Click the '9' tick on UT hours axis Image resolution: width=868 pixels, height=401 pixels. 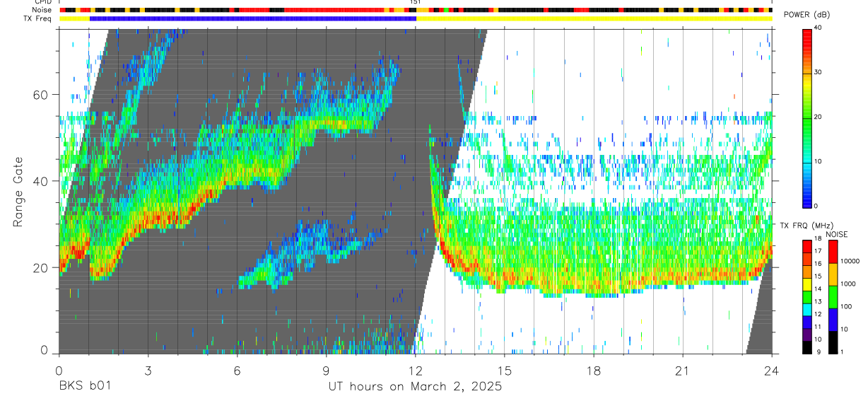326,371
